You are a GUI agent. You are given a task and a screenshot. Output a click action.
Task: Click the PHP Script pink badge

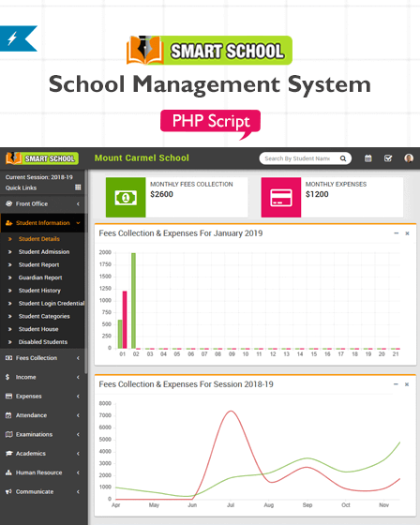(210, 121)
